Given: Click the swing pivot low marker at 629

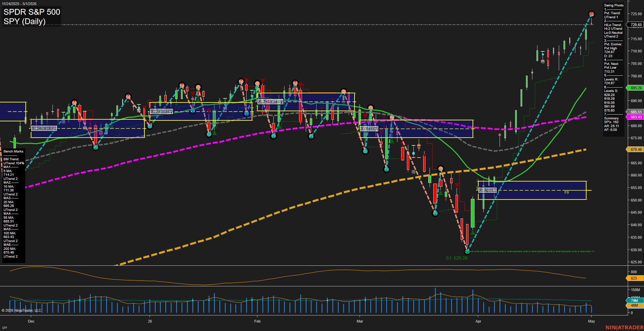Looking at the screenshot, I should click(x=467, y=252).
